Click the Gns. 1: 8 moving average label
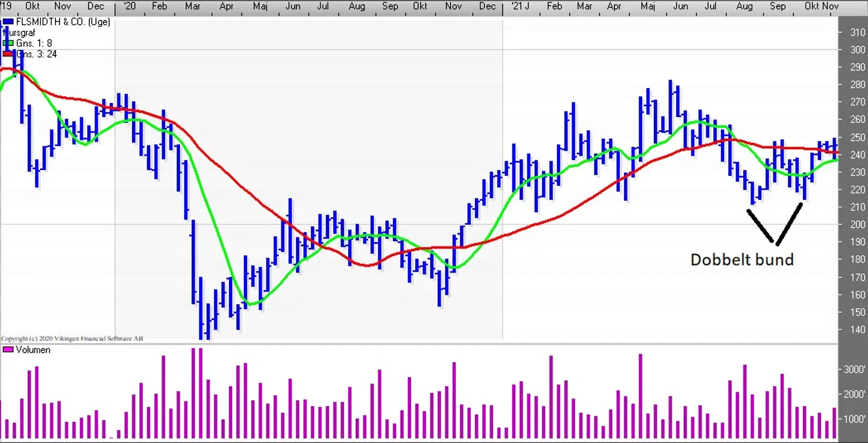Viewport: 868px width, 443px height. (x=35, y=43)
